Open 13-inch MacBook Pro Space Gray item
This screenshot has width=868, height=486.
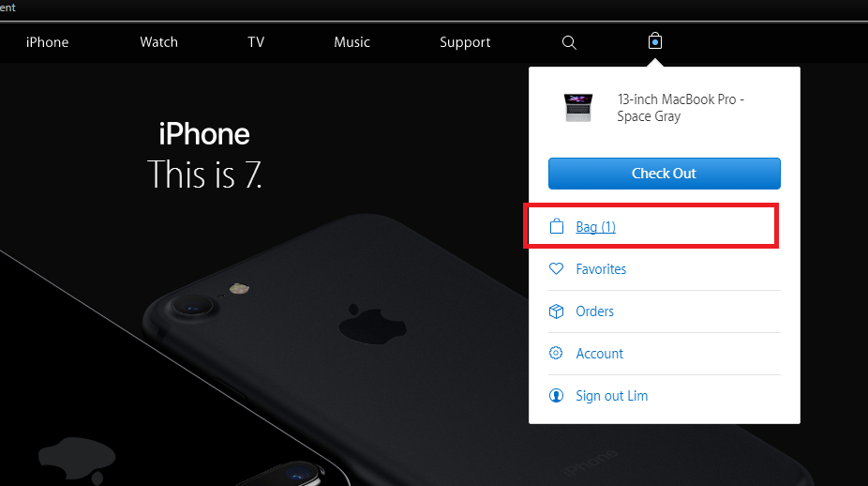pos(681,108)
